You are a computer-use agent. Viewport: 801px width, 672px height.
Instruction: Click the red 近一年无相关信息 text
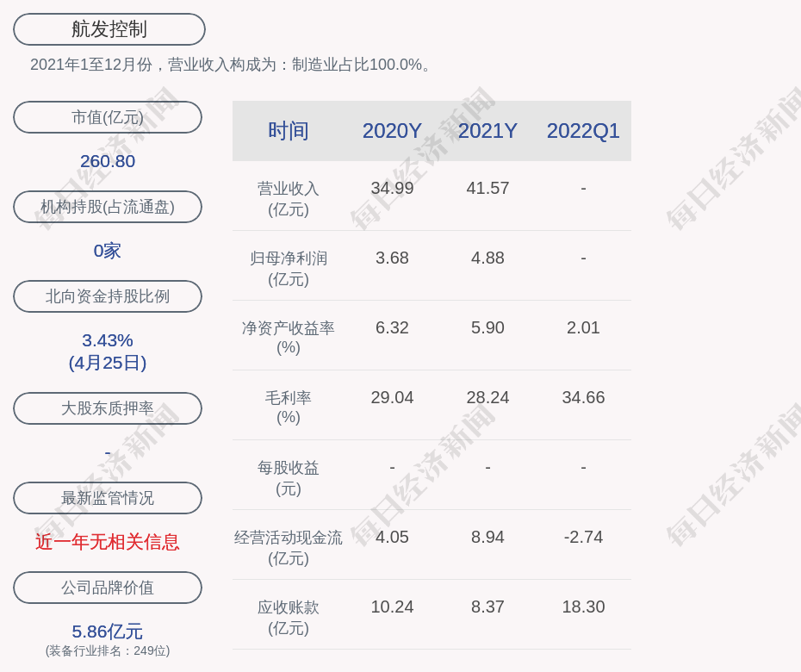pos(108,542)
